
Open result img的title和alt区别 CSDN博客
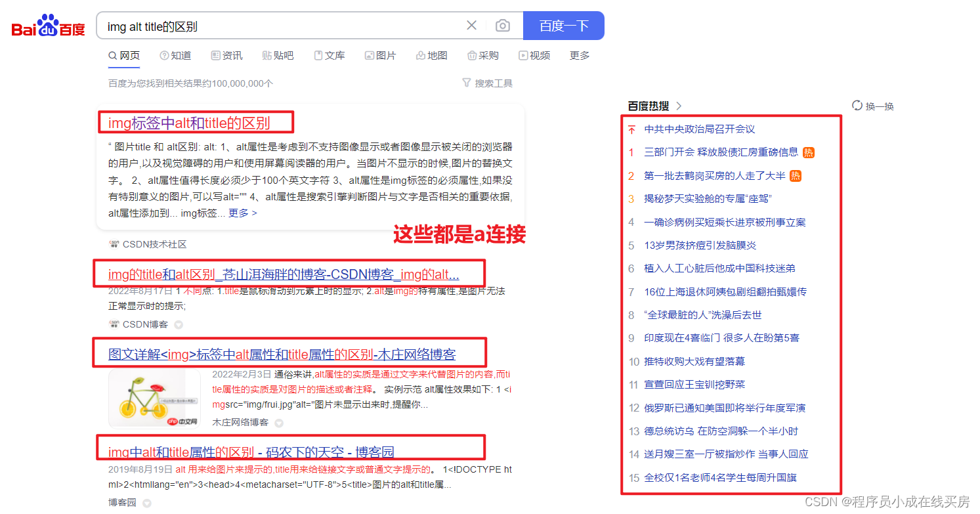pos(284,274)
